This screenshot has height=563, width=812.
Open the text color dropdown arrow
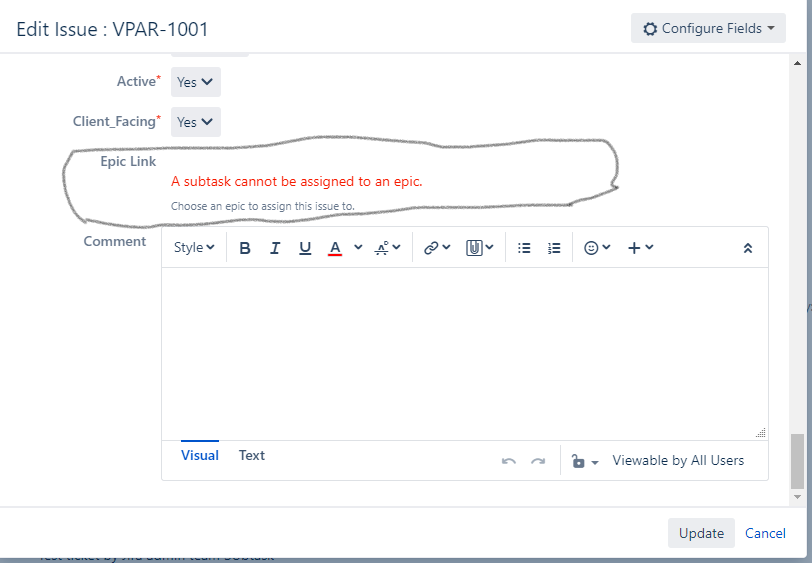click(358, 247)
